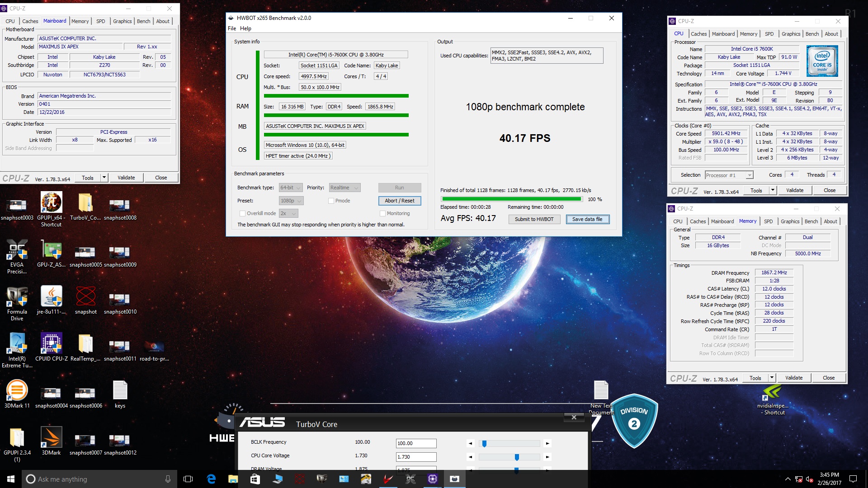
Task: Open Task View on taskbar
Action: point(188,479)
